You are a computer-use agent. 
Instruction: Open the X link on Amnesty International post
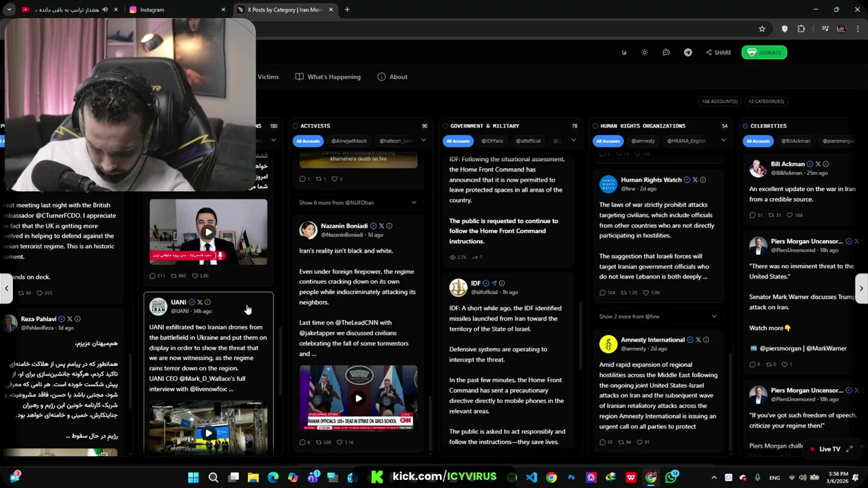click(698, 340)
